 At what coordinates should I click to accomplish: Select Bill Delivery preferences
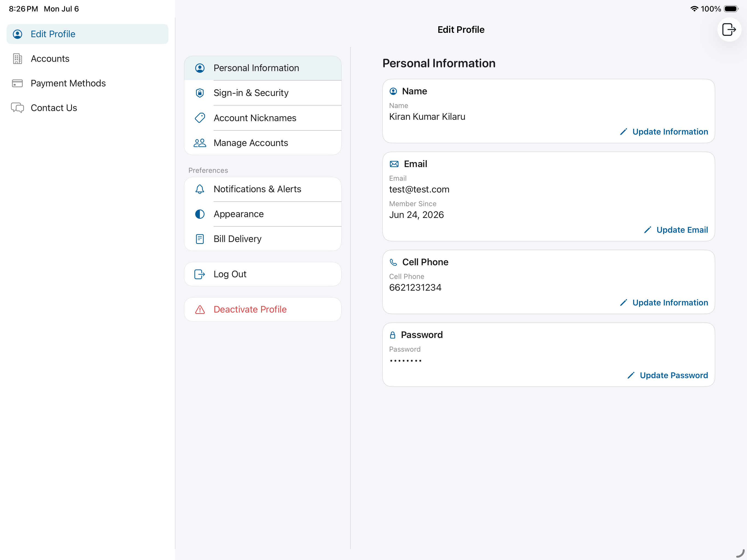coord(263,239)
